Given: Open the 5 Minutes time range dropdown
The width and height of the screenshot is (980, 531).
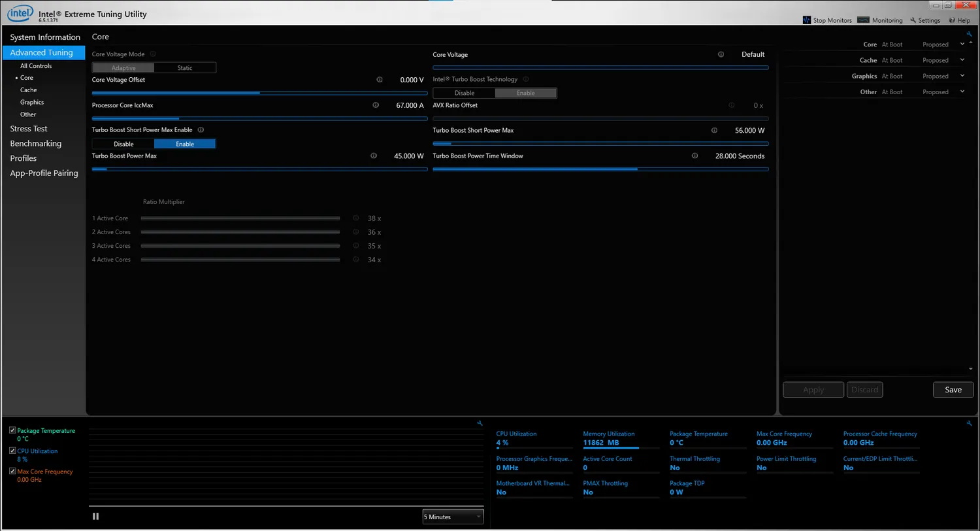Looking at the screenshot, I should coord(453,517).
